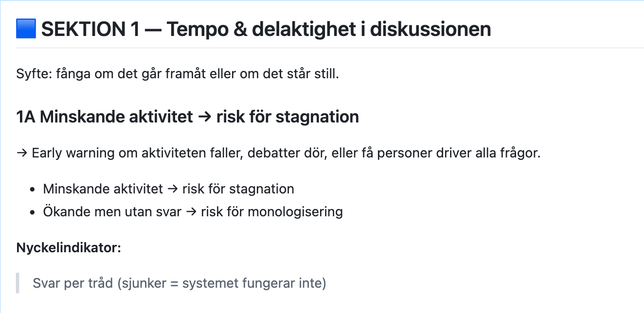Click the blue square emoji in the heading
Image resolution: width=644 pixels, height=313 pixels.
26,29
